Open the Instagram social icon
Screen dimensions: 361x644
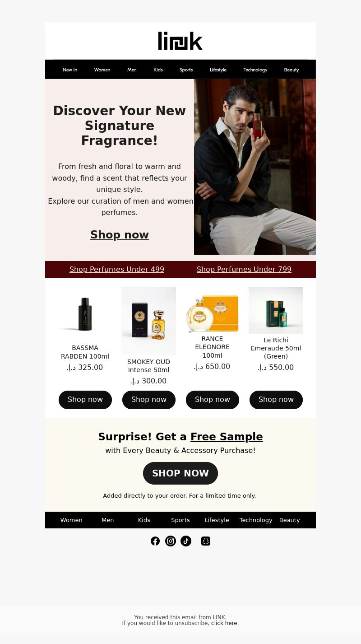click(171, 541)
